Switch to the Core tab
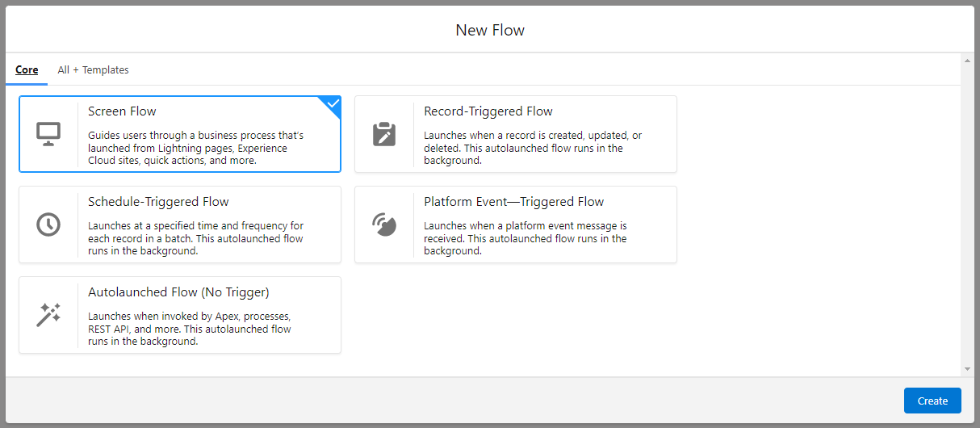Image resolution: width=980 pixels, height=428 pixels. (x=27, y=70)
